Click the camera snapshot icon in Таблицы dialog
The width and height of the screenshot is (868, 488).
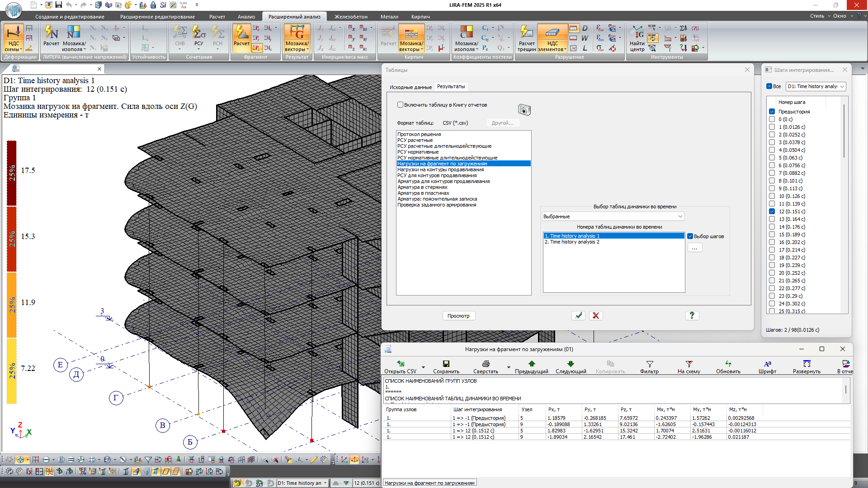[x=524, y=110]
